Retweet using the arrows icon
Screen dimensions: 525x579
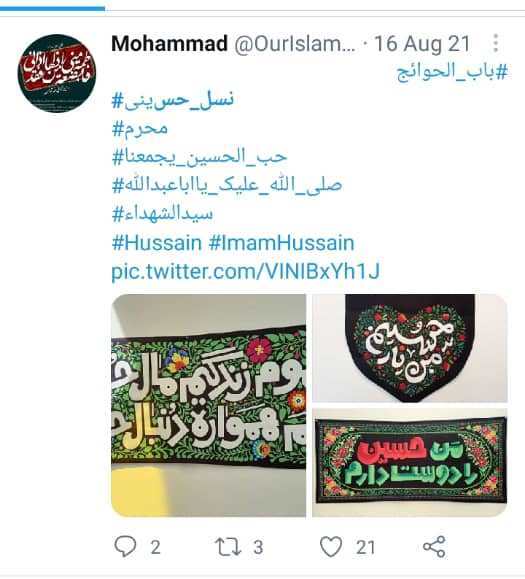click(228, 547)
